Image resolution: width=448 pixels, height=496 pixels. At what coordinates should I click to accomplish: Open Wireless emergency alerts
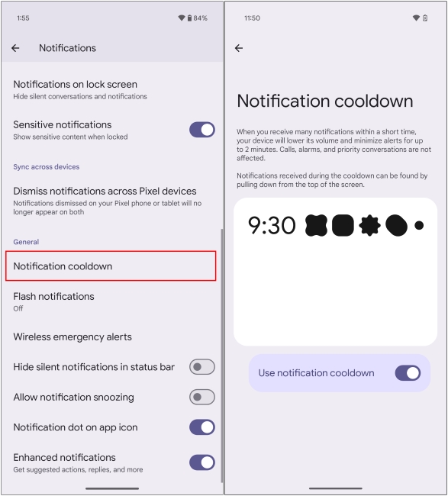[111, 337]
